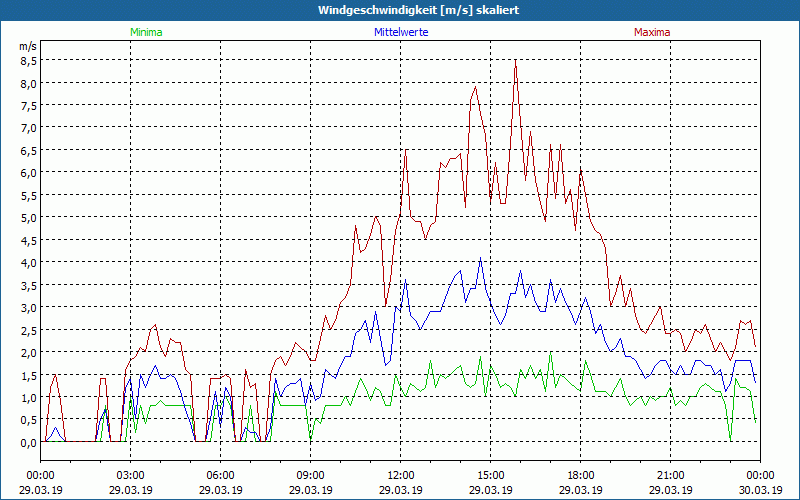Select the green Minima legend label
This screenshot has height=500, width=800.
point(145,32)
